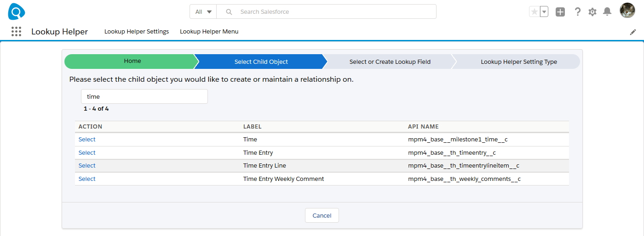Click the favorites star icon
The width and height of the screenshot is (644, 236).
click(534, 12)
